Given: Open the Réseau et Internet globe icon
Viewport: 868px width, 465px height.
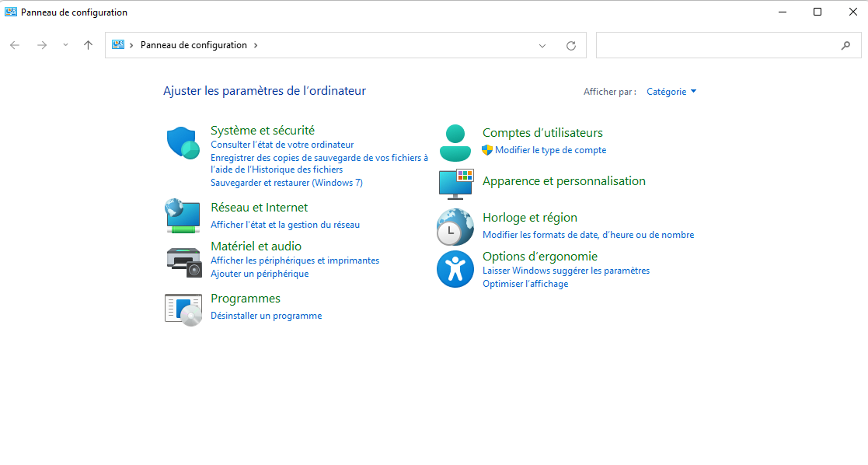Looking at the screenshot, I should coord(183,215).
